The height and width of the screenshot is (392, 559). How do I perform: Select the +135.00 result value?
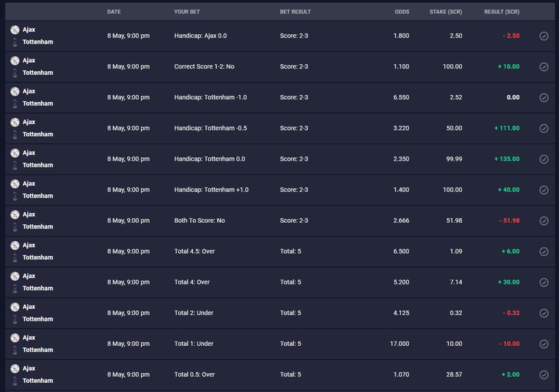[507, 159]
